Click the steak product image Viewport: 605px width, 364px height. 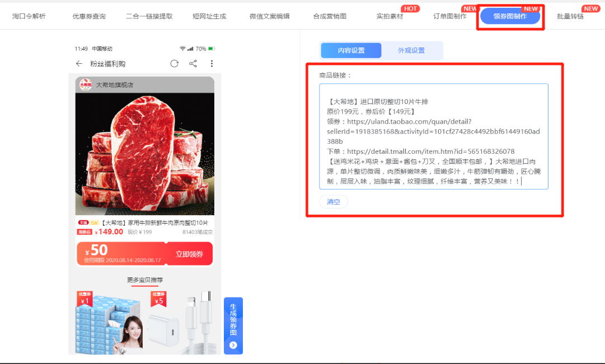[x=145, y=154]
